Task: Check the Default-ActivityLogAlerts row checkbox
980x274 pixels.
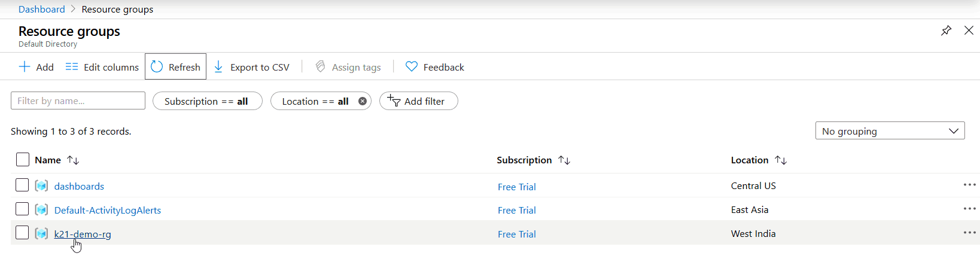Action: [22, 209]
